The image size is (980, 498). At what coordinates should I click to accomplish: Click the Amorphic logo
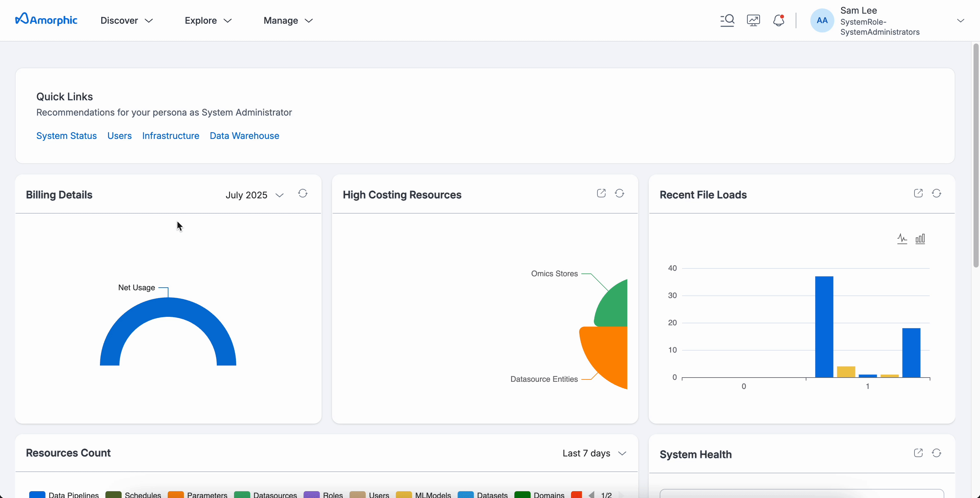click(46, 20)
